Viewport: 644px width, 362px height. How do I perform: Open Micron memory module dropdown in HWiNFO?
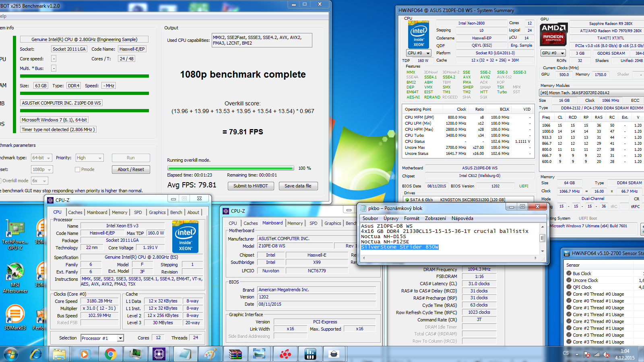click(x=591, y=93)
